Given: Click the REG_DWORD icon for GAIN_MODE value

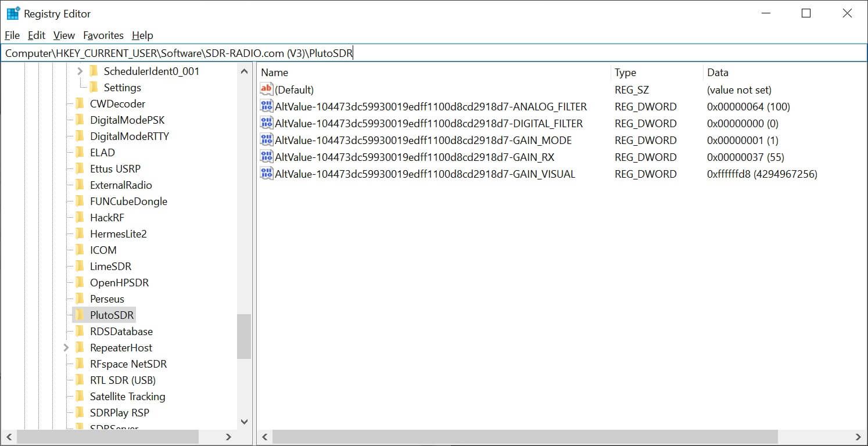Looking at the screenshot, I should point(266,140).
